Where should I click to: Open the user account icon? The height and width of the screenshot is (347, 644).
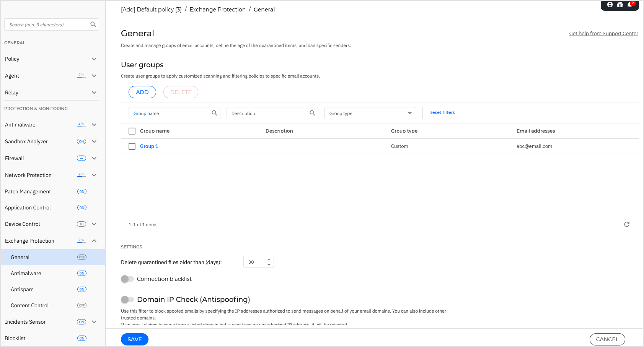tap(610, 5)
